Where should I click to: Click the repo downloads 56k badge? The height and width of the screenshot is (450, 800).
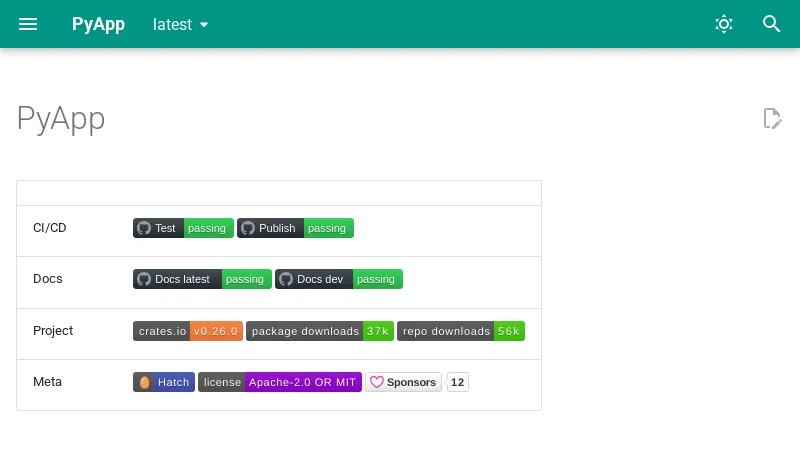point(461,331)
